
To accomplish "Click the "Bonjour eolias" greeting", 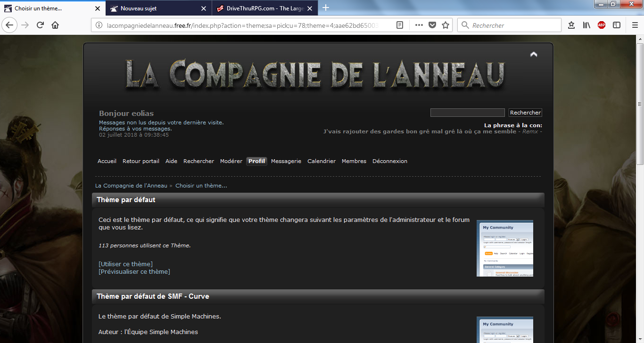I will point(126,114).
